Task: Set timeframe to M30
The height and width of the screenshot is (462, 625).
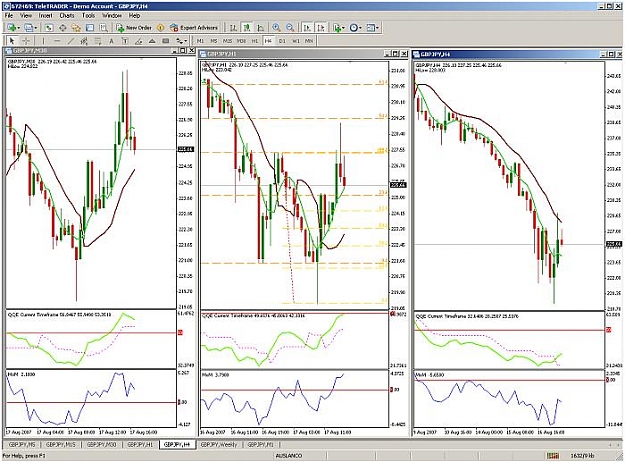Action: [x=241, y=41]
